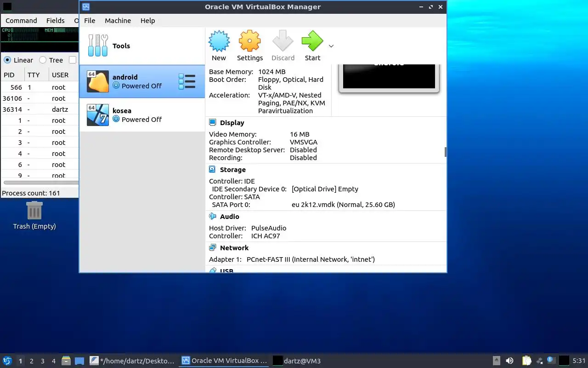This screenshot has width=588, height=368.
Task: Click the black monitor tray icon
Action: coord(564,361)
